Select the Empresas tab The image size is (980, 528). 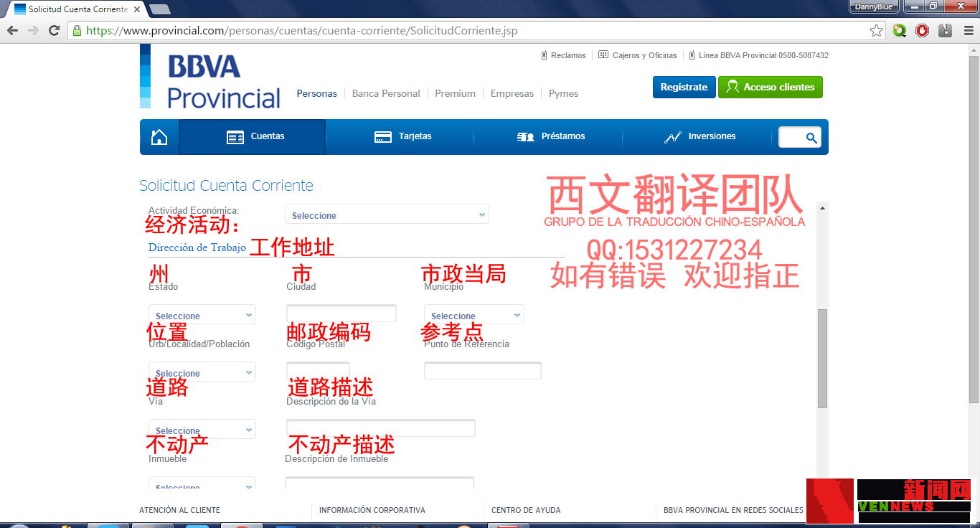(512, 93)
